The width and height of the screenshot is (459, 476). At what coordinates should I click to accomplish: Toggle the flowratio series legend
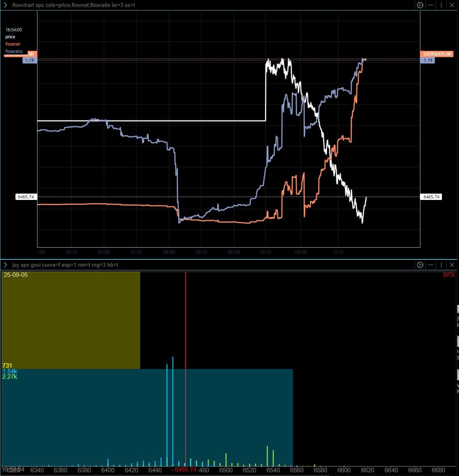click(14, 51)
